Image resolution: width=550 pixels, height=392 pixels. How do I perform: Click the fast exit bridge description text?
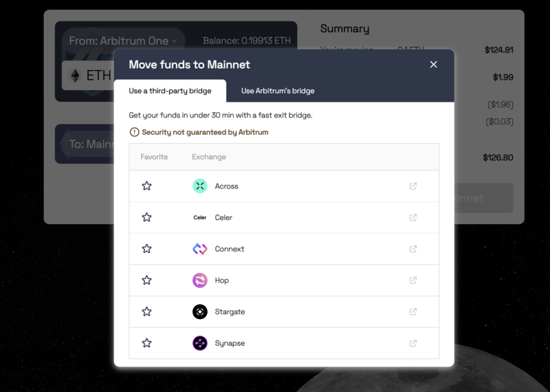point(221,115)
